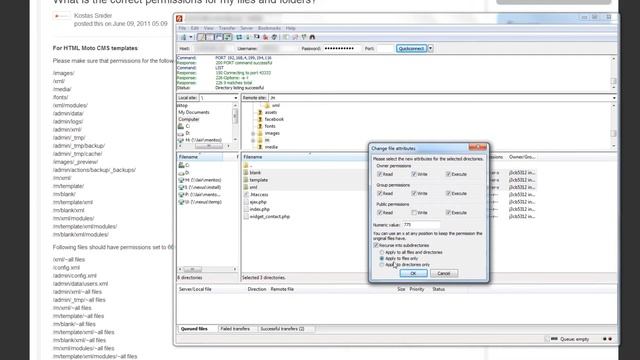Image resolution: width=640 pixels, height=360 pixels.
Task: Select xml folder in remote file list
Action: point(253,187)
